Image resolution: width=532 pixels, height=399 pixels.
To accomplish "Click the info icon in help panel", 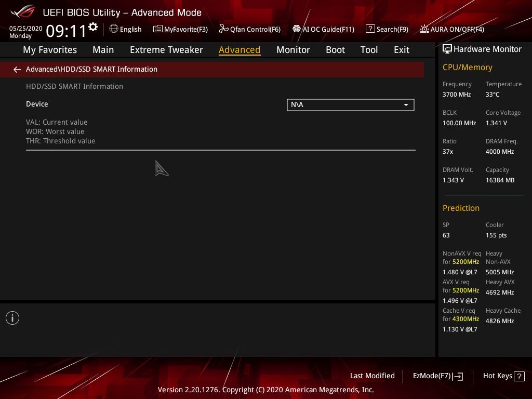I will (x=12, y=318).
